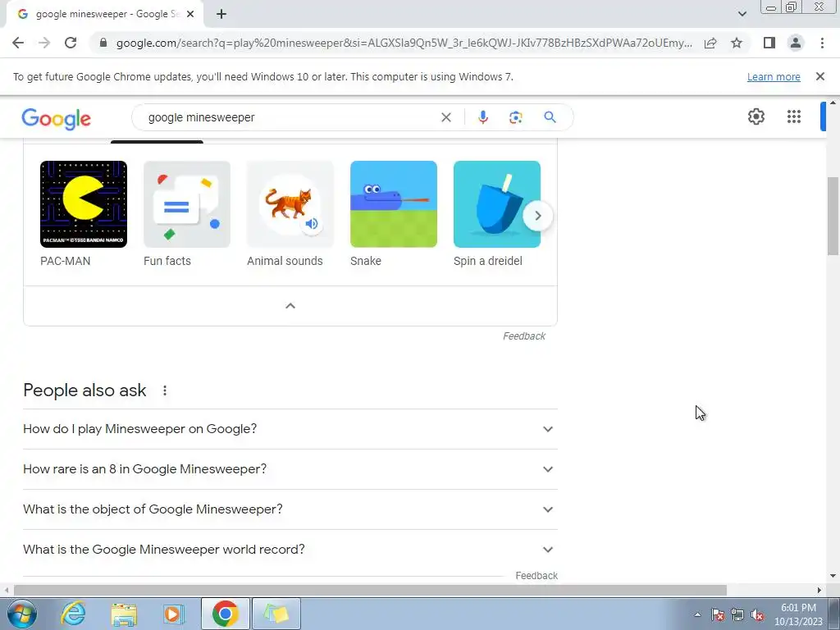
Task: Expand How do I play Minesweeper question
Action: pyautogui.click(x=290, y=429)
